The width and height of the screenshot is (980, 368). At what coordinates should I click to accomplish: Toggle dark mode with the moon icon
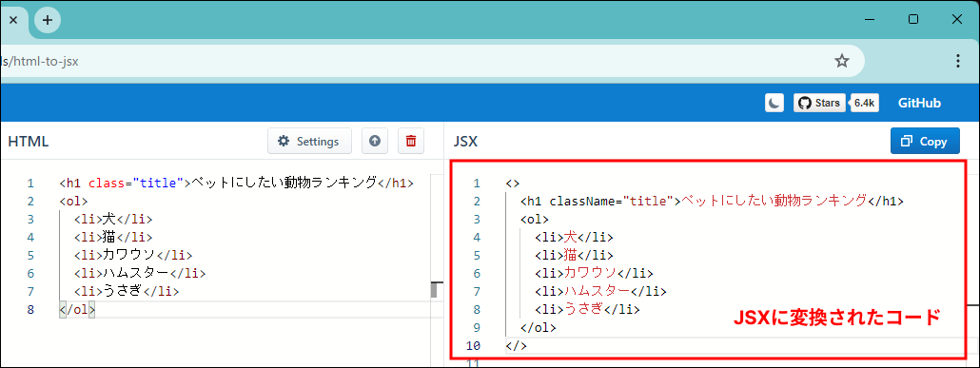774,103
